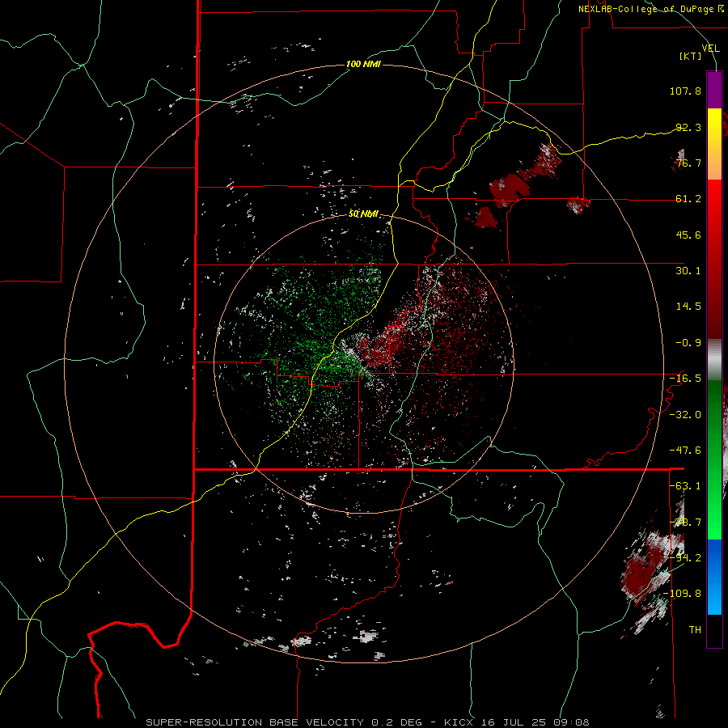Viewport: 728px width, 728px height.
Task: Select the 61.2 velocity scale value
Action: tap(688, 199)
